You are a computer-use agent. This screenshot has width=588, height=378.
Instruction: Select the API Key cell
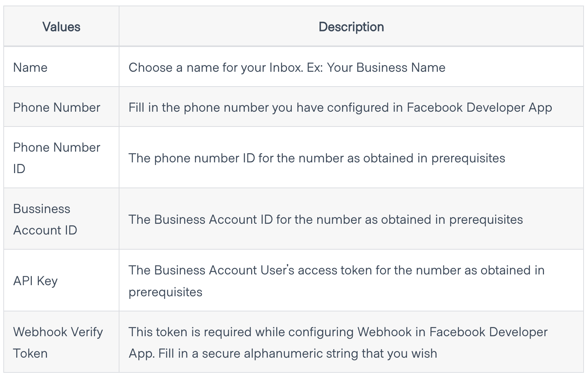[x=36, y=281]
